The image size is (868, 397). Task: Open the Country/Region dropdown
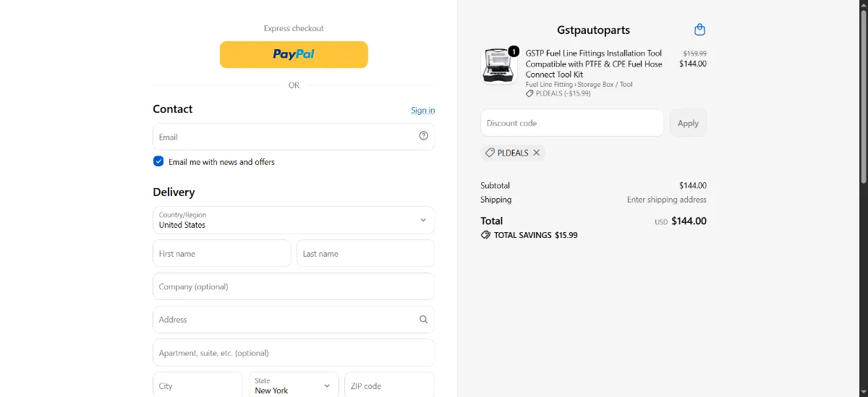(294, 220)
